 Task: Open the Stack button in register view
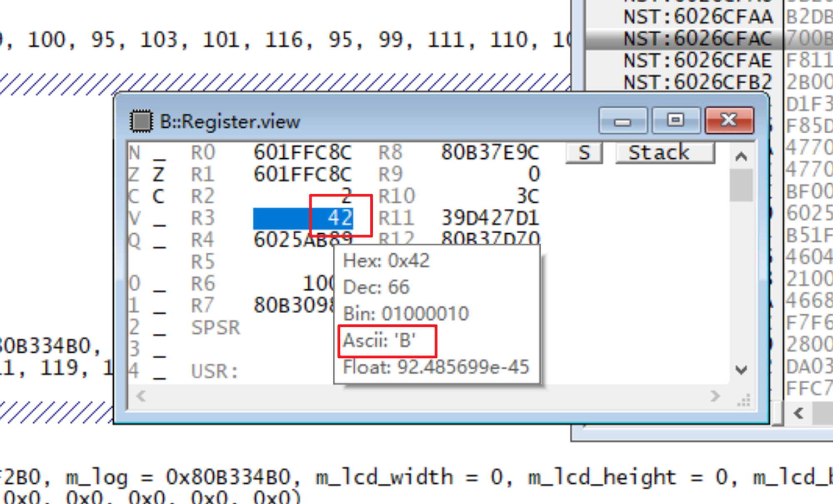pos(665,153)
